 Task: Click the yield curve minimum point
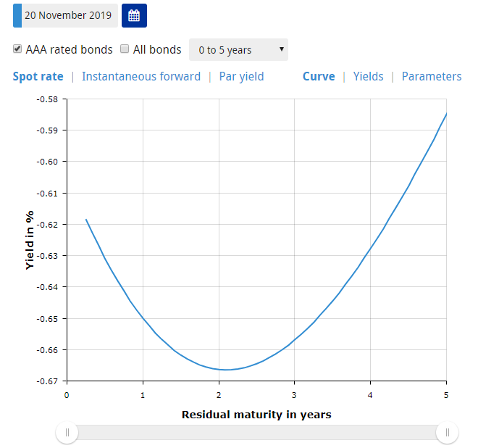coord(226,370)
